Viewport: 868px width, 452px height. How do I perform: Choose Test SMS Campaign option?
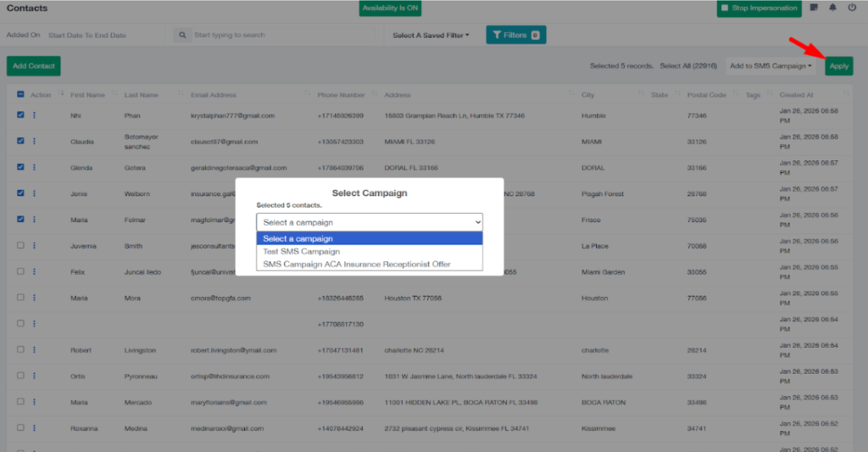click(x=301, y=252)
